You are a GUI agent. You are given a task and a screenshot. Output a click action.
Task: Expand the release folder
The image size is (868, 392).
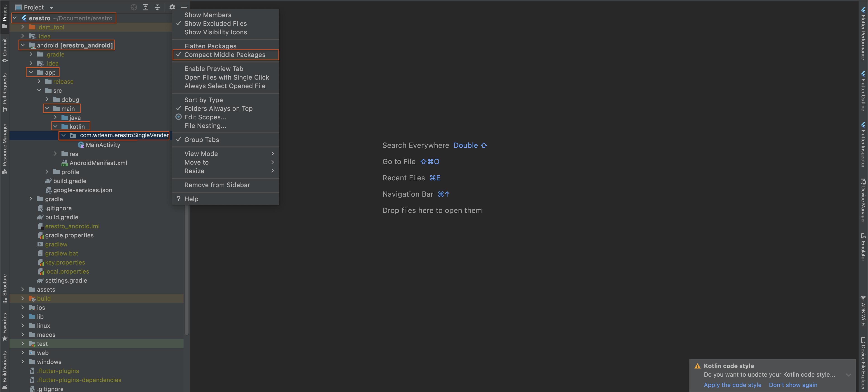click(39, 81)
